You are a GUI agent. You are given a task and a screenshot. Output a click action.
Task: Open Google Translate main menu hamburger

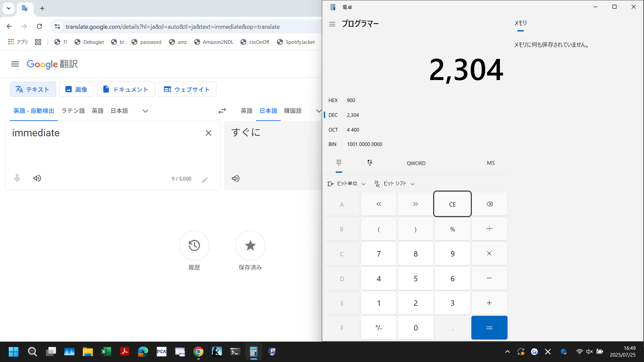click(15, 64)
